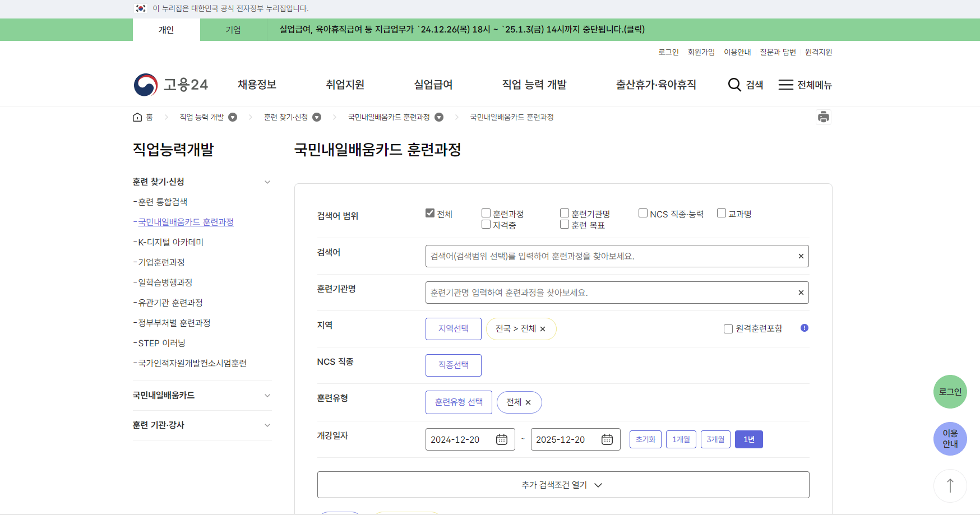980x515 pixels.
Task: Open the search magnifier icon
Action: (x=734, y=84)
